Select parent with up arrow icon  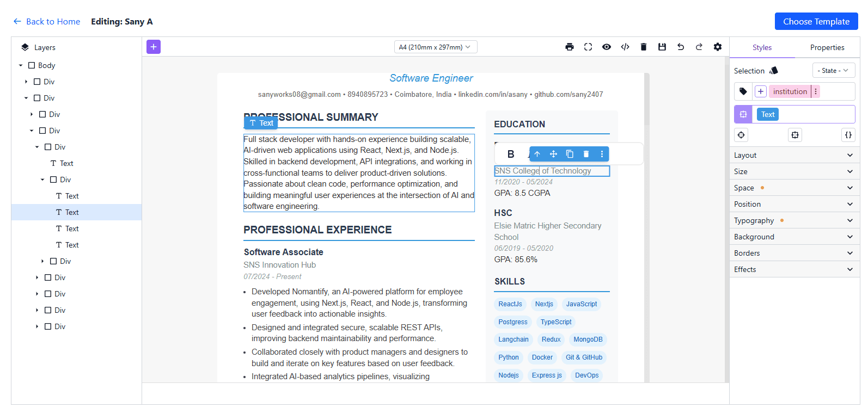click(537, 154)
